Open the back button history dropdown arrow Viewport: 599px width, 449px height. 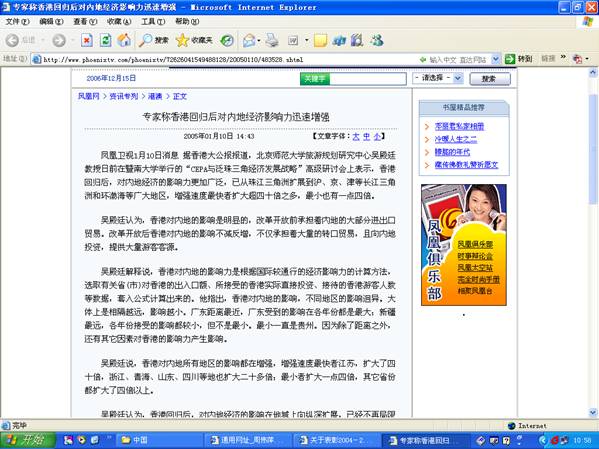[43, 40]
